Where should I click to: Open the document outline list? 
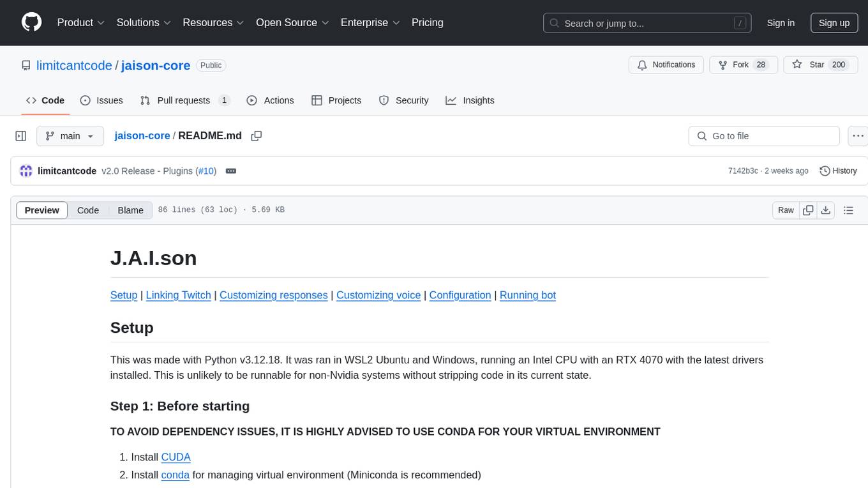pyautogui.click(x=848, y=210)
